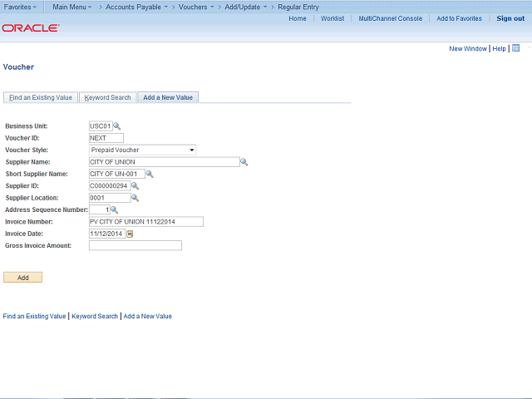
Task: Click the Gross Invoice Amount field
Action: [135, 246]
